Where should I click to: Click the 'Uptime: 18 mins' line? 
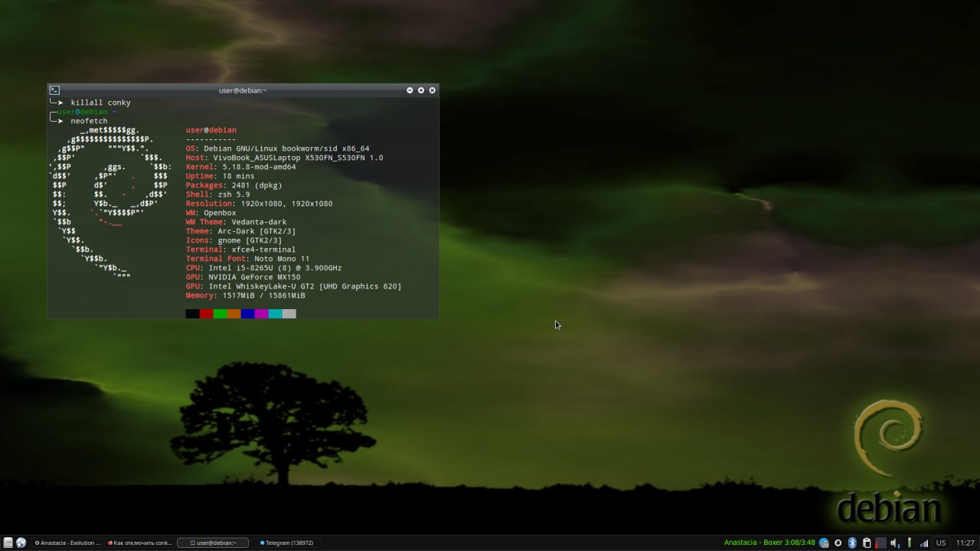pos(220,176)
